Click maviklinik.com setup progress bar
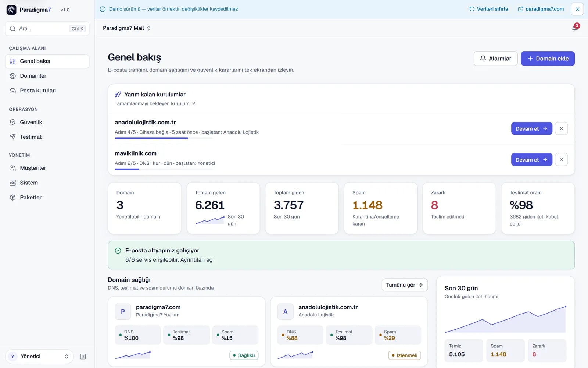This screenshot has width=588, height=368. [164, 169]
